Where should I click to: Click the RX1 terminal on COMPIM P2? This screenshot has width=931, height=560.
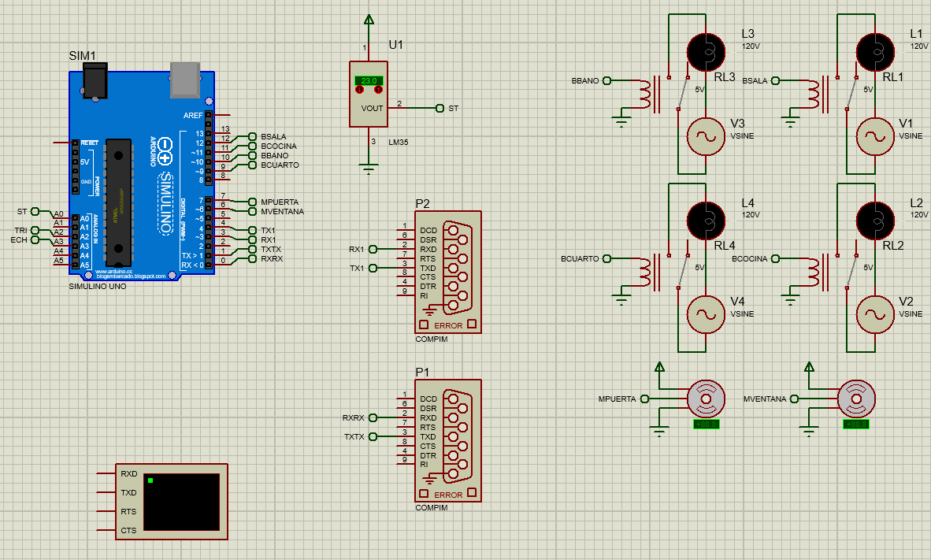pos(373,250)
